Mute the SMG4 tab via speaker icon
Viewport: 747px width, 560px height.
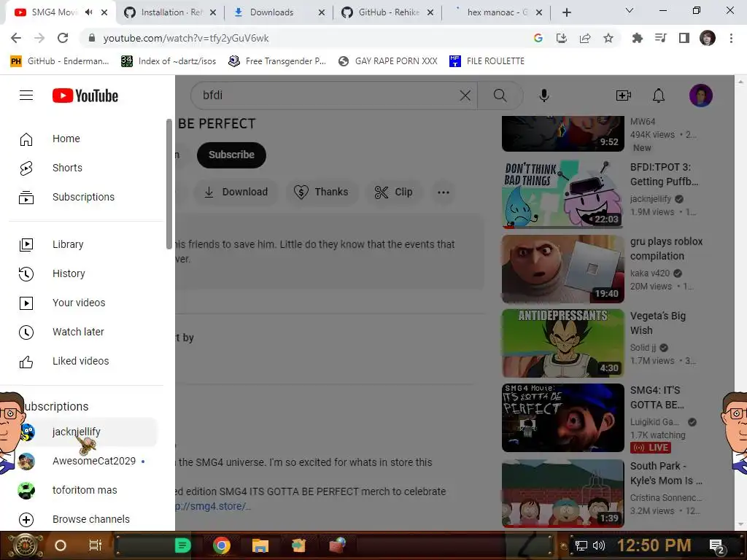[88, 12]
